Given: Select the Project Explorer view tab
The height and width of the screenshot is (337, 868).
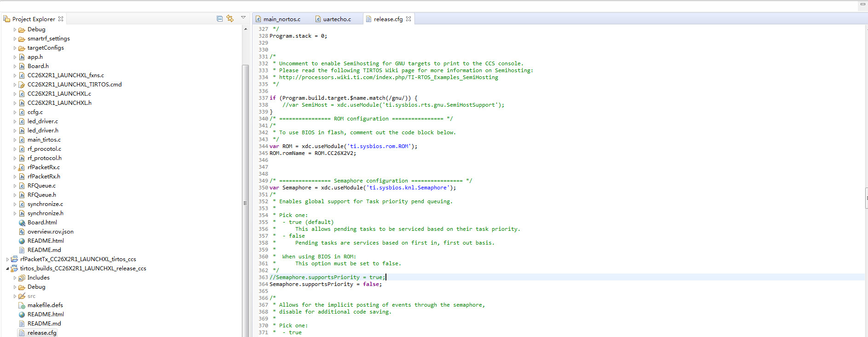Looking at the screenshot, I should [x=34, y=19].
